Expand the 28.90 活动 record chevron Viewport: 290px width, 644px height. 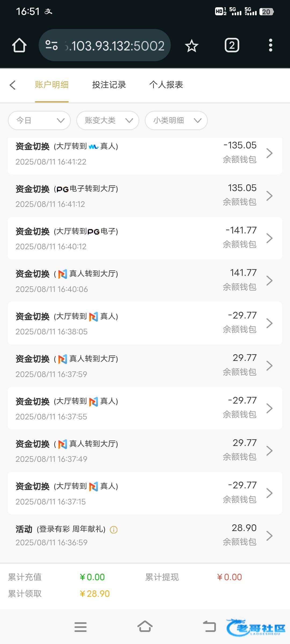point(269,536)
